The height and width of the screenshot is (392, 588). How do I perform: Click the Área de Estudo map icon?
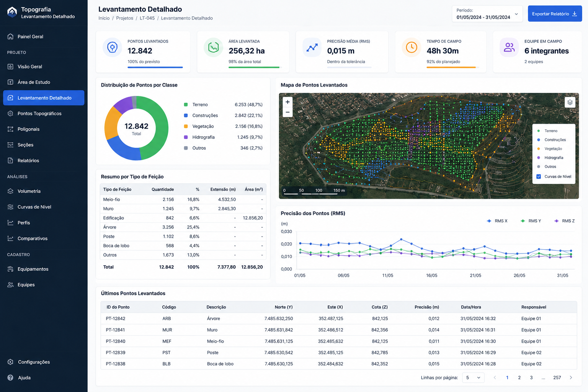(x=10, y=82)
